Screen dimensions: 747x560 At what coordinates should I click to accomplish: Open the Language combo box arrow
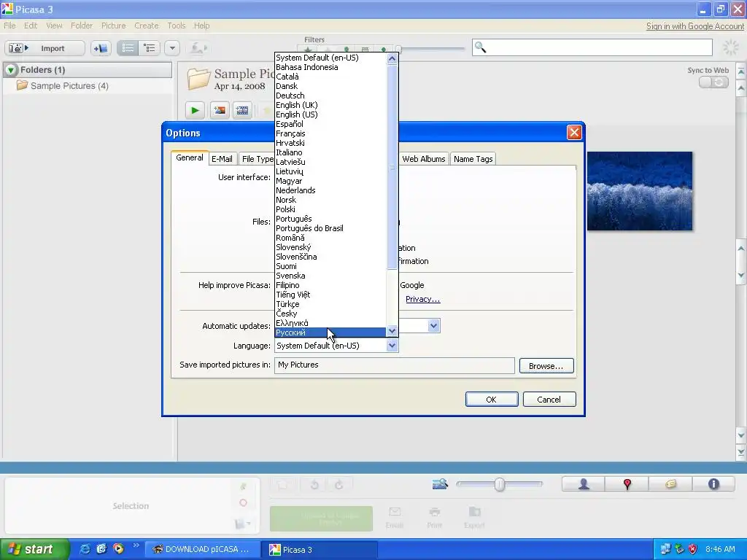point(392,346)
